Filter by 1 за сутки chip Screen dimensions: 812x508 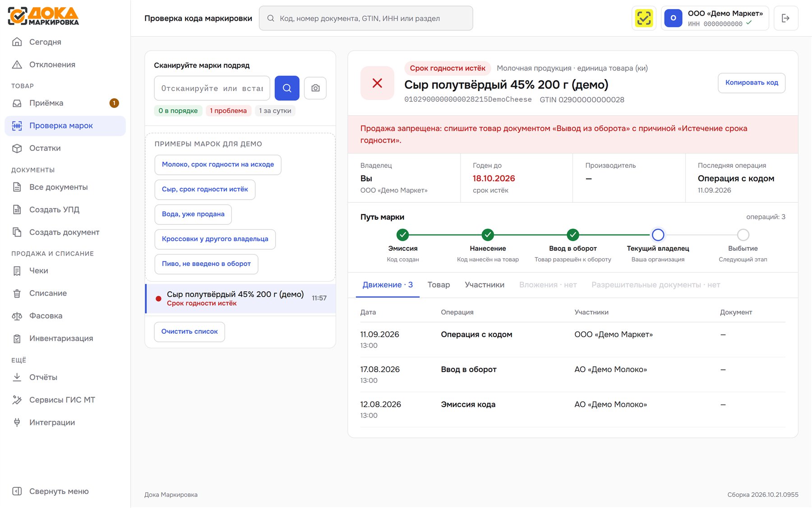275,111
